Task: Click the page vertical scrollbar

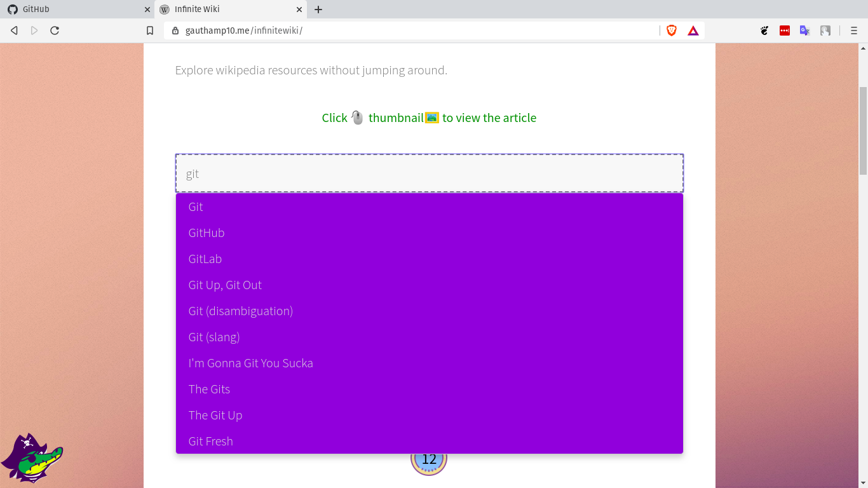Action: tap(863, 131)
